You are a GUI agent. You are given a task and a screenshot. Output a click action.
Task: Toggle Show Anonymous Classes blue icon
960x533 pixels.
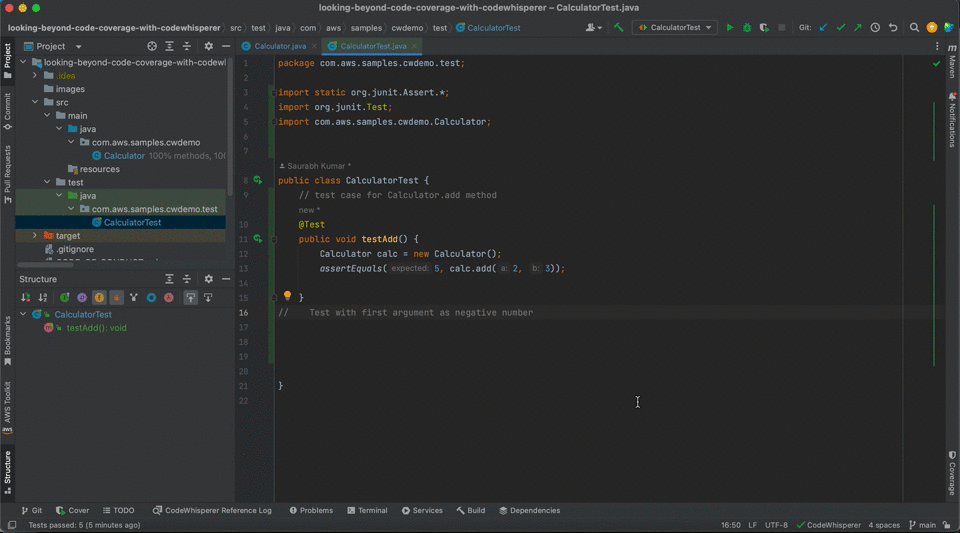[x=151, y=297]
